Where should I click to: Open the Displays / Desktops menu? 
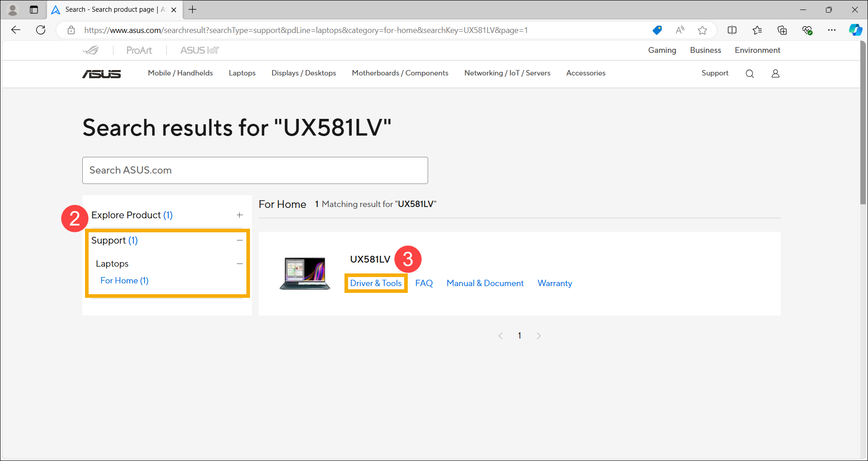(304, 73)
